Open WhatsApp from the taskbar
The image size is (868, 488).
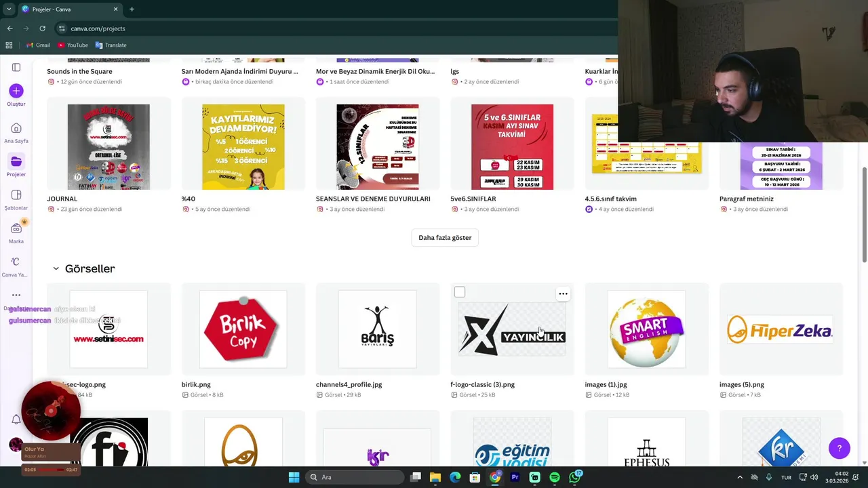(x=575, y=477)
